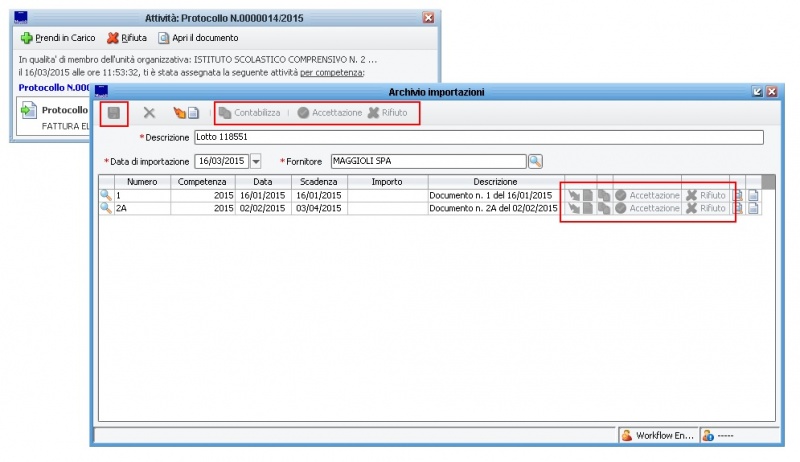
Task: Click the save disk icon in Archivio importazioni
Action: (114, 113)
